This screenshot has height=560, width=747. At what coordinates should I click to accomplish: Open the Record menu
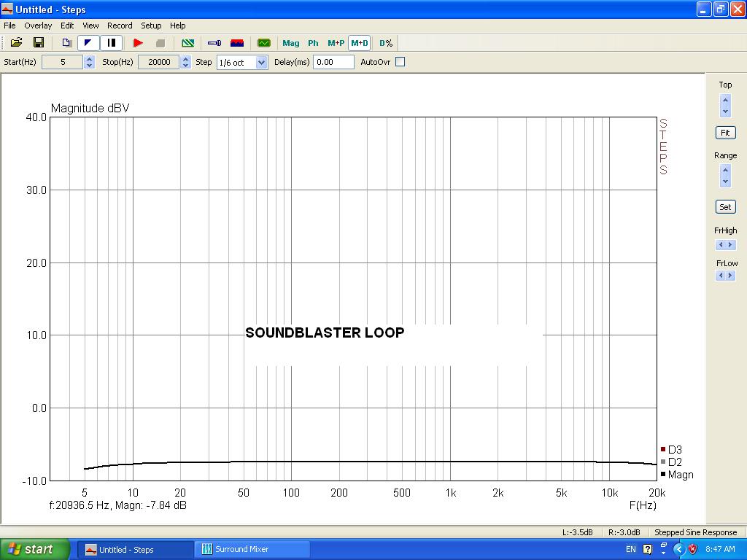coord(120,26)
